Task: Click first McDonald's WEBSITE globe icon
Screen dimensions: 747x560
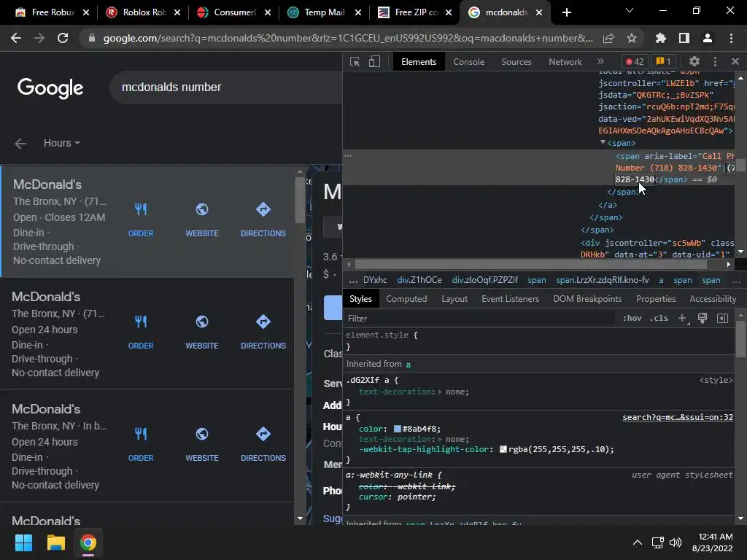Action: [202, 209]
